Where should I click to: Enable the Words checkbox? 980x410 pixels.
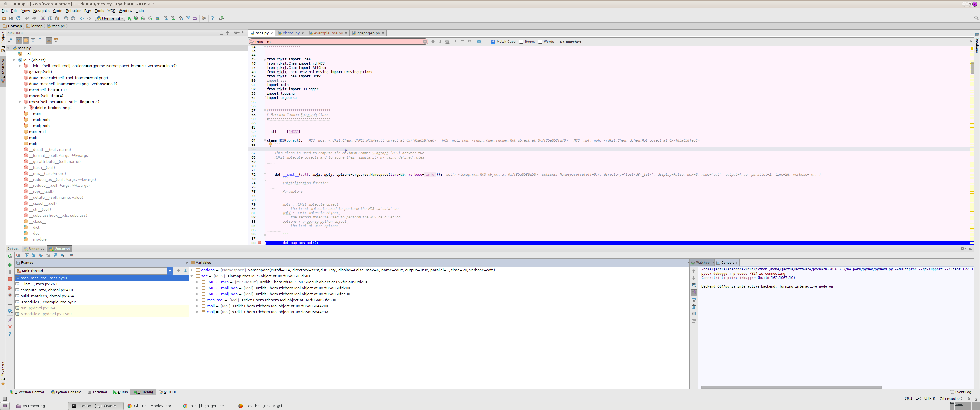pos(540,42)
